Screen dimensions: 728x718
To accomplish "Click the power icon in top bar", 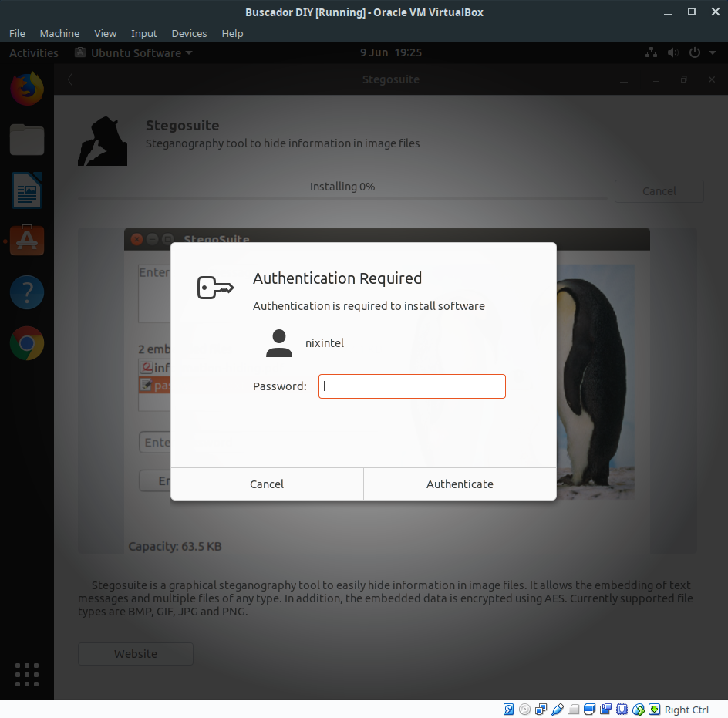I will [695, 52].
